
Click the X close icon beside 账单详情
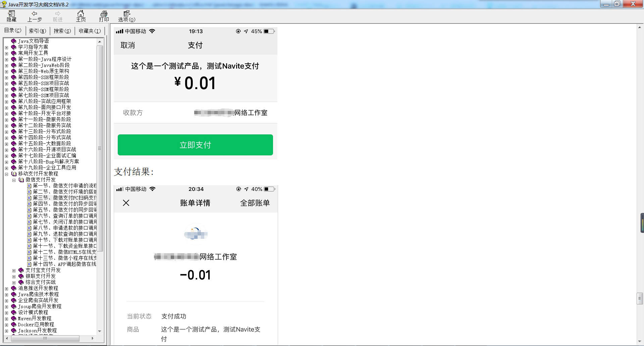pyautogui.click(x=126, y=203)
